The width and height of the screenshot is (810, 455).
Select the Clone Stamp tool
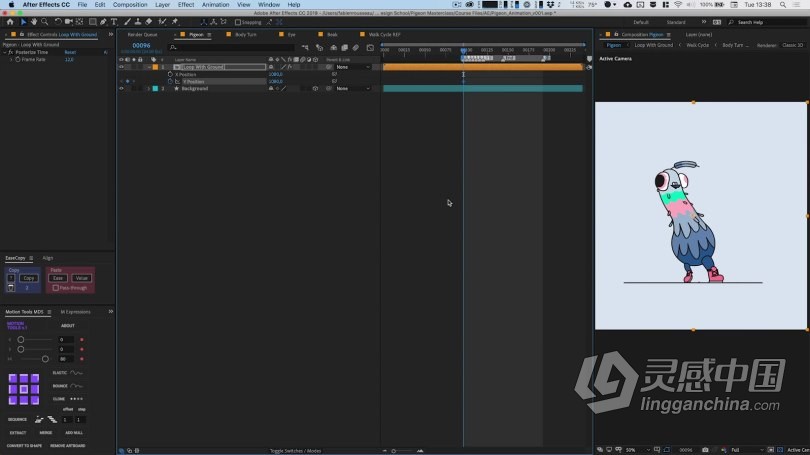(138, 22)
